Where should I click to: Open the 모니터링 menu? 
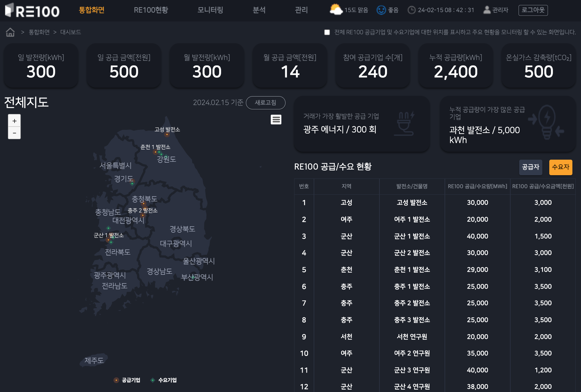click(x=210, y=10)
